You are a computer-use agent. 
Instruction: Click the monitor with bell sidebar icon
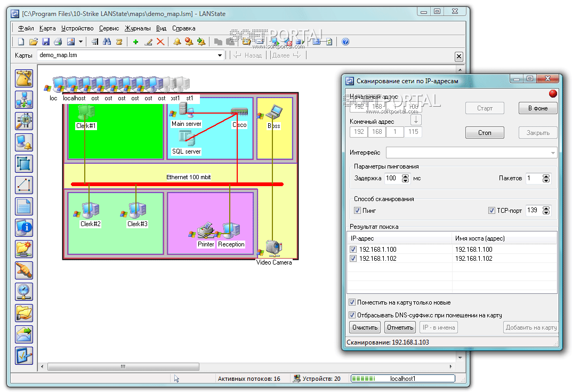[24, 142]
